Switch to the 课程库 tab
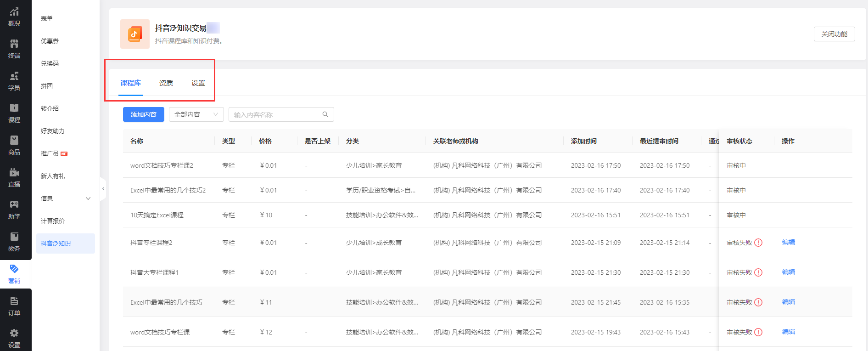The image size is (868, 351). tap(130, 83)
